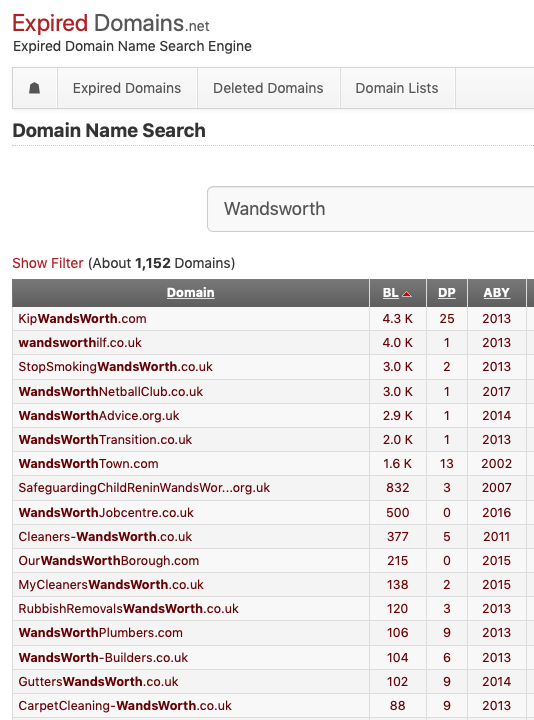
Task: Open Cleaners-WandsWorth.co.uk link
Action: pyautogui.click(x=105, y=536)
